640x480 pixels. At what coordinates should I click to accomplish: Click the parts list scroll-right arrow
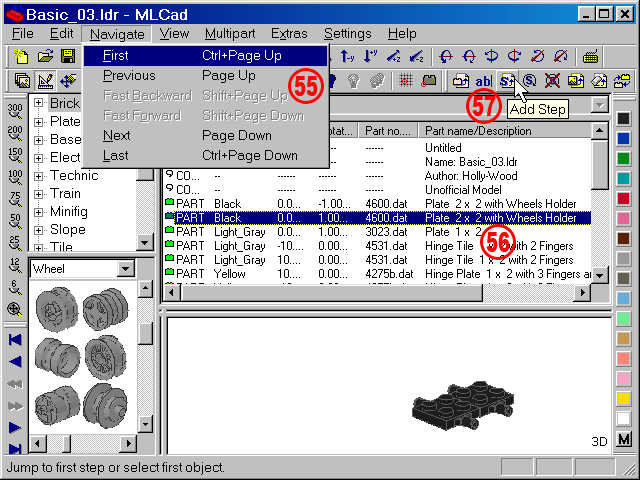click(x=582, y=292)
